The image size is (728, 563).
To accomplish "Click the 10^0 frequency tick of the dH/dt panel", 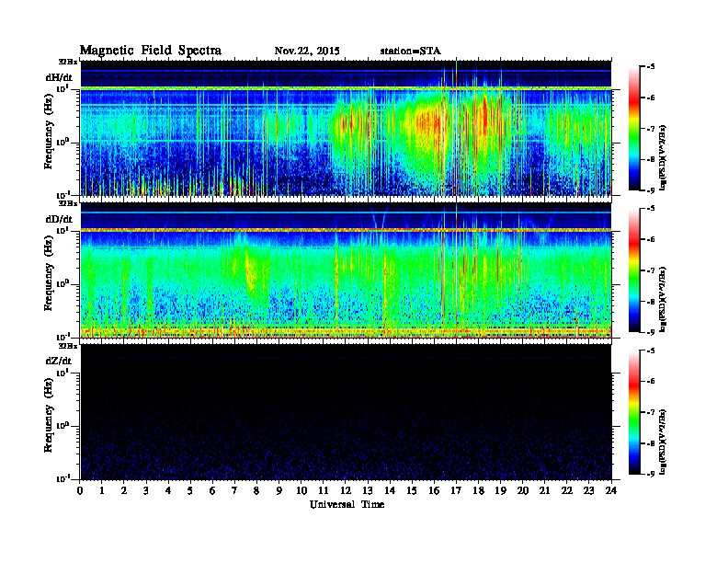I will pyautogui.click(x=63, y=143).
